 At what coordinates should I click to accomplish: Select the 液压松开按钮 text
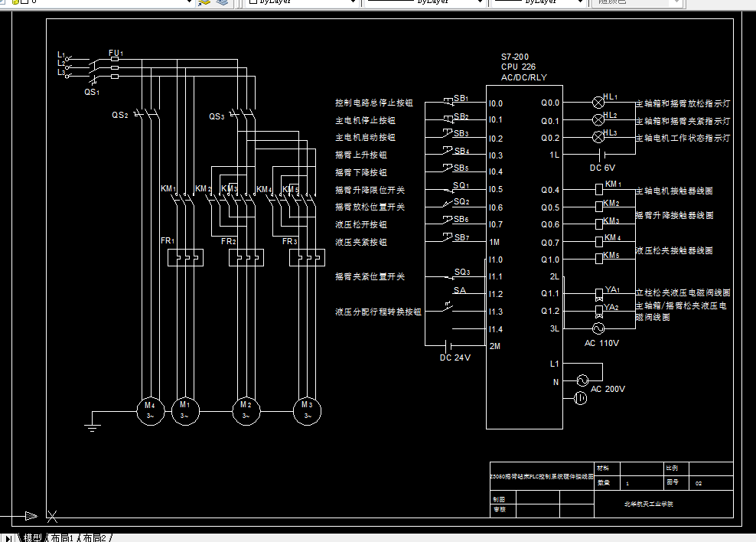pyautogui.click(x=361, y=225)
